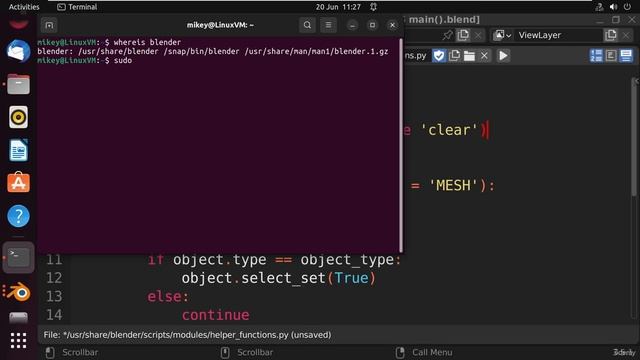Screen dimensions: 640x360
Task: Show Applications grid in the dock
Action: (x=18, y=340)
